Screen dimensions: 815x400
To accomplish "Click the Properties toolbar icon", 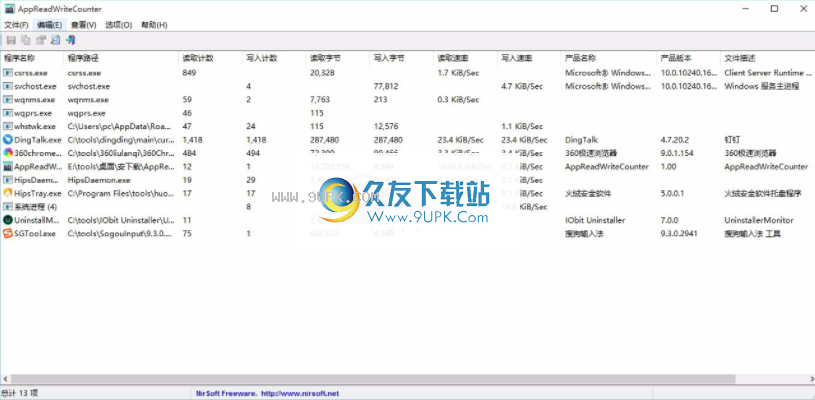I will pos(41,40).
